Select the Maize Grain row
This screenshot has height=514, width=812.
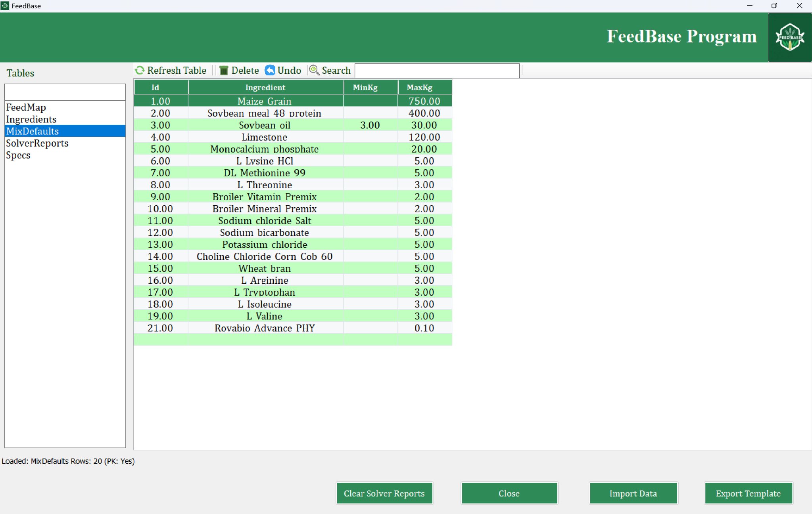click(x=265, y=101)
